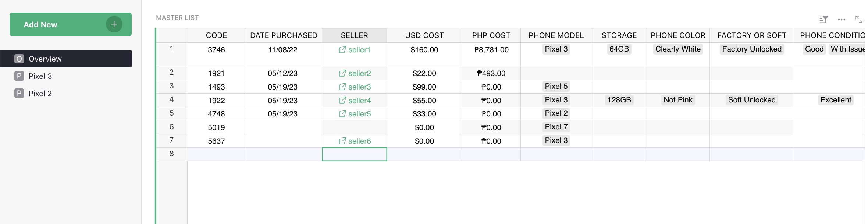
Task: Open the seller5 link icon
Action: (342, 113)
